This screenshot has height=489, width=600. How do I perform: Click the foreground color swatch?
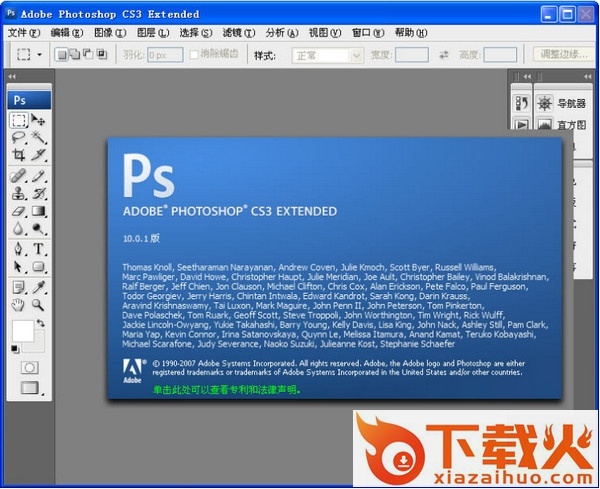[x=23, y=331]
